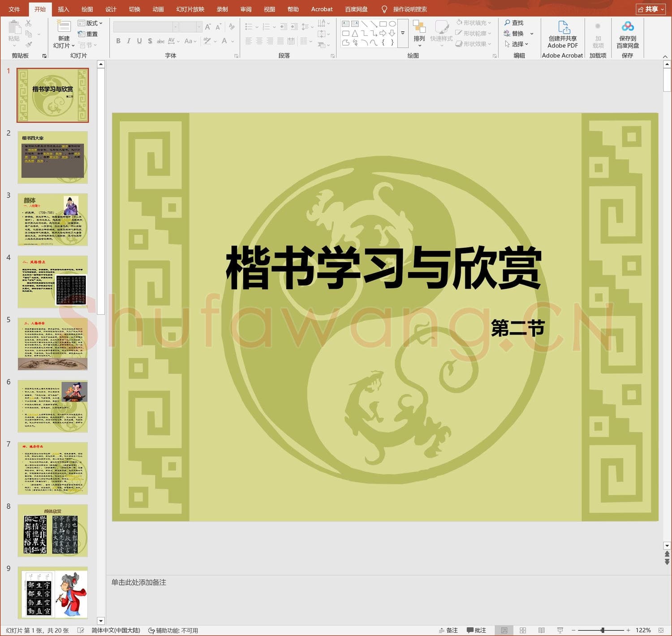Switch to the Animations (动画) tab

(x=158, y=9)
